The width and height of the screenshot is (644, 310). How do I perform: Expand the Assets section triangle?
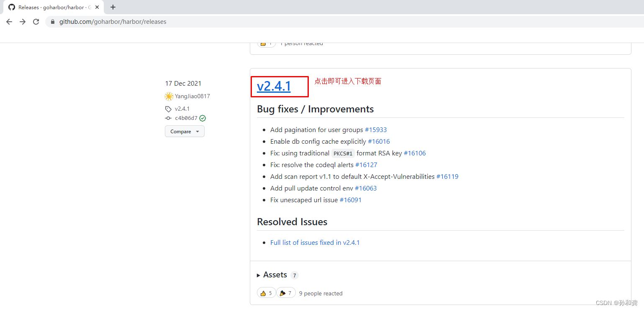(259, 275)
